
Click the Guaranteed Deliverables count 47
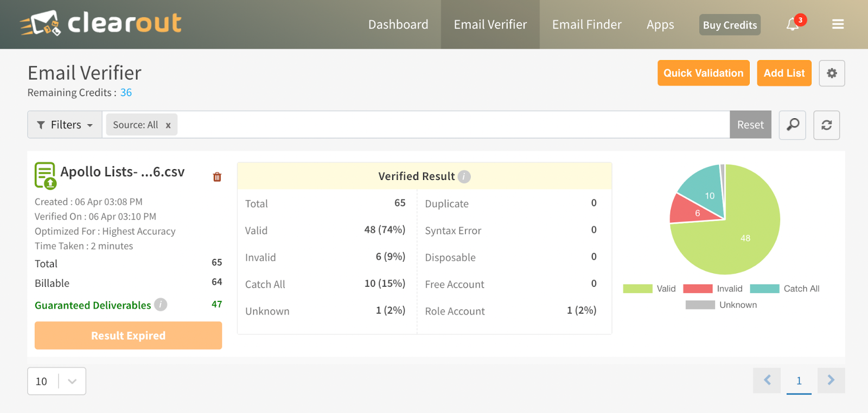point(217,305)
